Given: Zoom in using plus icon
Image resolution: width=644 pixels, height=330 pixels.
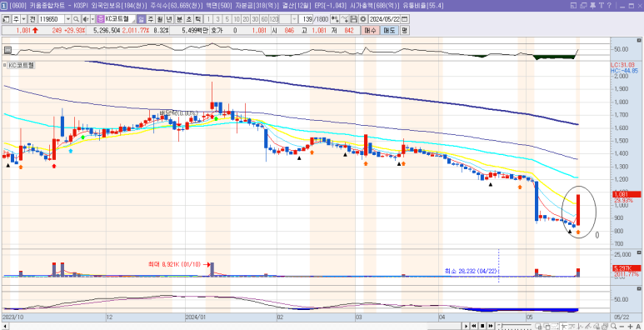Looking at the screenshot, I should [631, 327].
